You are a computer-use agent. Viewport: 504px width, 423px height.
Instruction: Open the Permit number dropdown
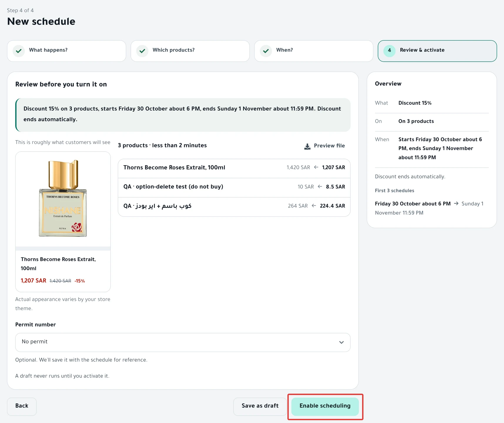click(183, 342)
